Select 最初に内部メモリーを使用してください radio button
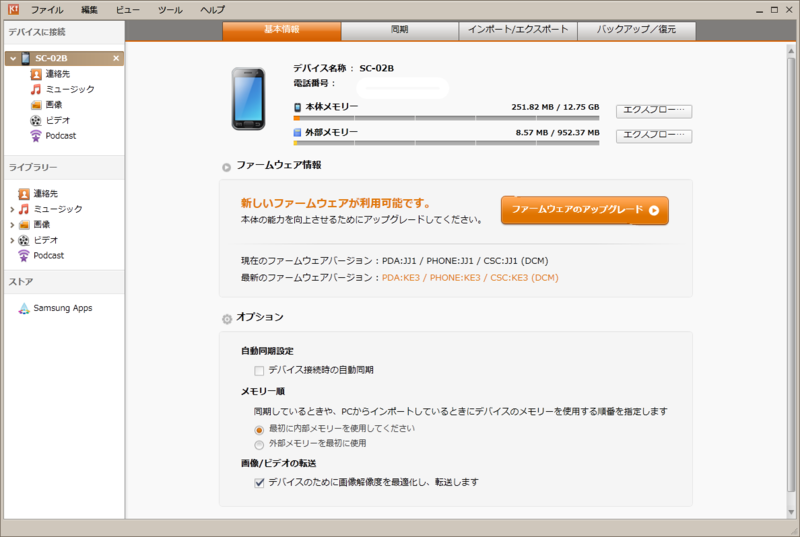The width and height of the screenshot is (800, 537). pos(259,430)
